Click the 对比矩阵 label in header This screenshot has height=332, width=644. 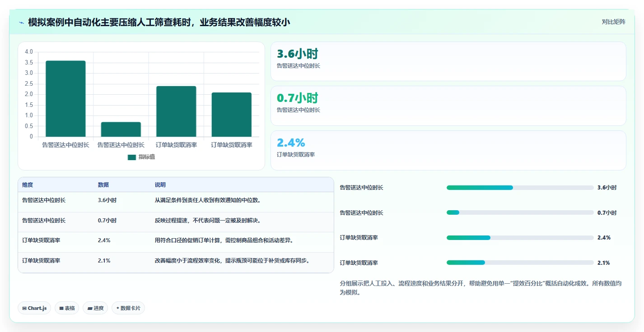pos(614,22)
